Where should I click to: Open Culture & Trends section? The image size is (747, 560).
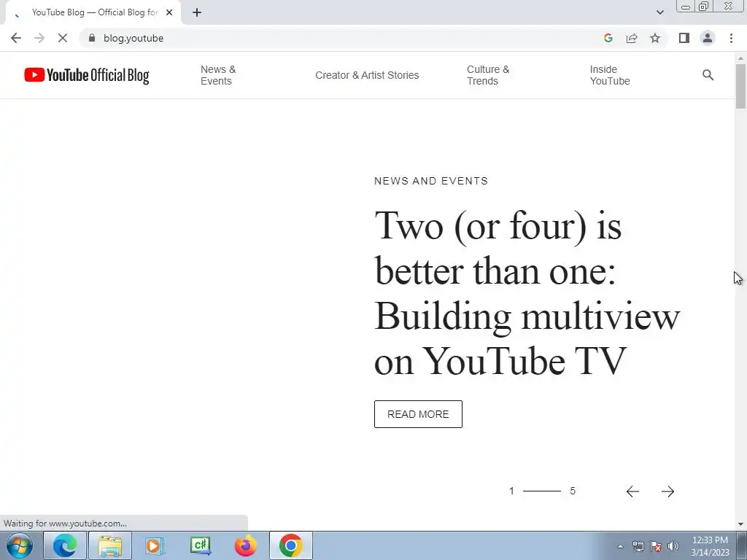pyautogui.click(x=488, y=75)
